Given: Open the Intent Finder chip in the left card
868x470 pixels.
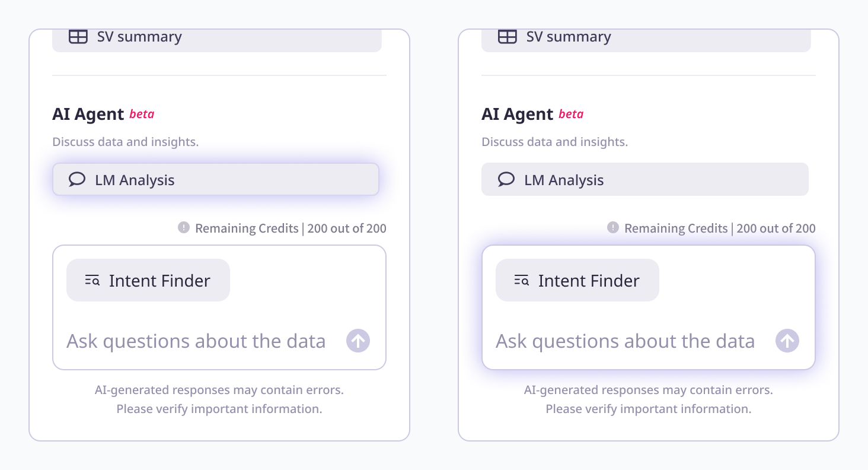Looking at the screenshot, I should click(148, 280).
